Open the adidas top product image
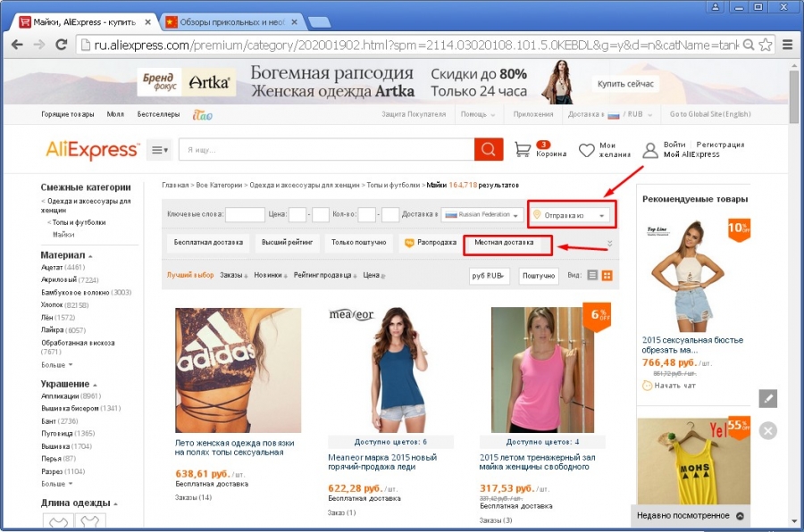 pyautogui.click(x=238, y=370)
